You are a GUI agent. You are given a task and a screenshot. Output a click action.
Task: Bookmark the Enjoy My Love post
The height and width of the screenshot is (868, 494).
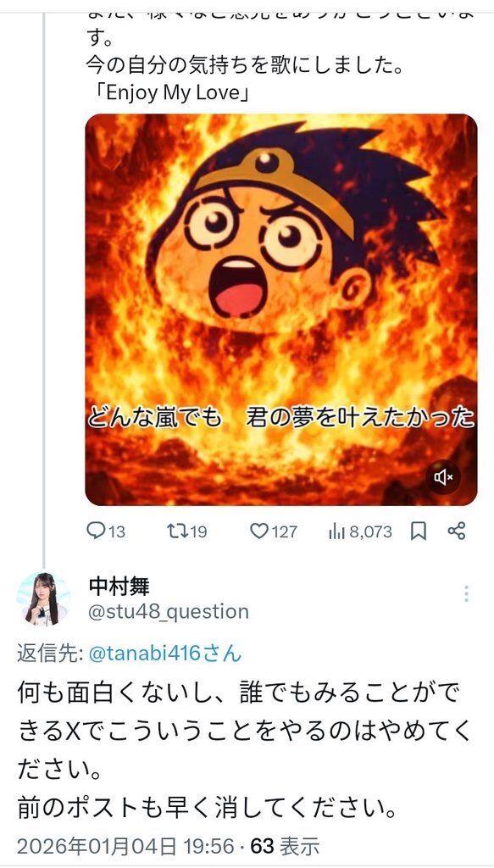coord(419,531)
